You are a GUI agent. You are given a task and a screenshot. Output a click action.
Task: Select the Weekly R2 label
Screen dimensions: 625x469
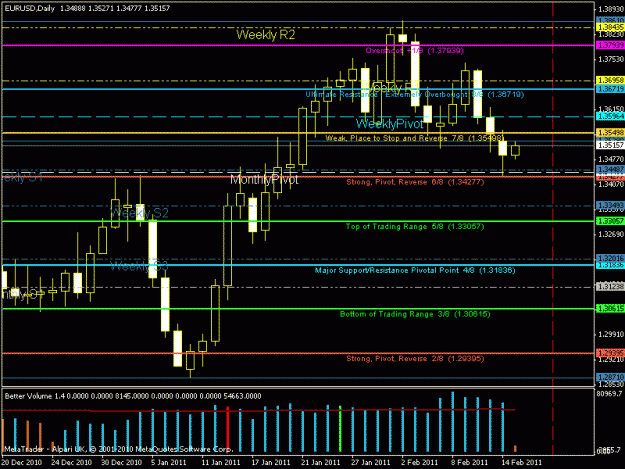pyautogui.click(x=265, y=35)
